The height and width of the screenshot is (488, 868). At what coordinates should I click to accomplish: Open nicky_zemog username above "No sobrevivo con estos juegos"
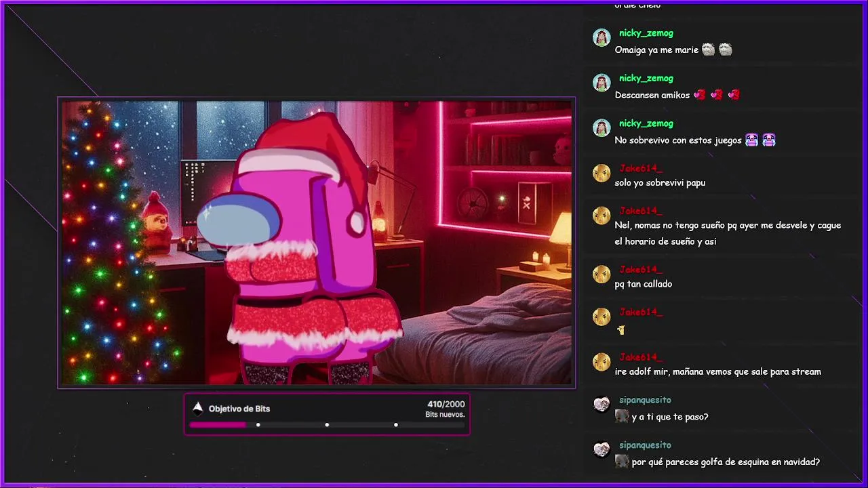tap(646, 124)
